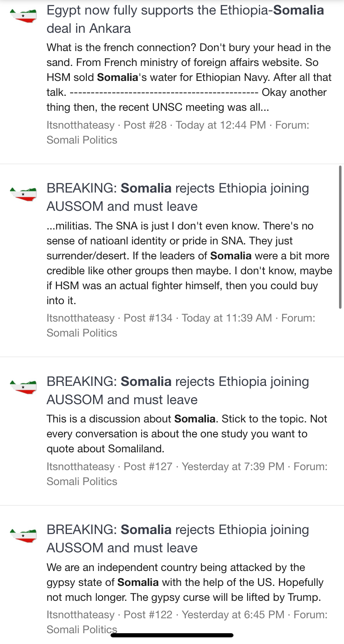Screen dimensions: 344x644
Task: Open "Egypt now fully supports the Ethiopia-Somalia deal" thread
Action: (185, 19)
